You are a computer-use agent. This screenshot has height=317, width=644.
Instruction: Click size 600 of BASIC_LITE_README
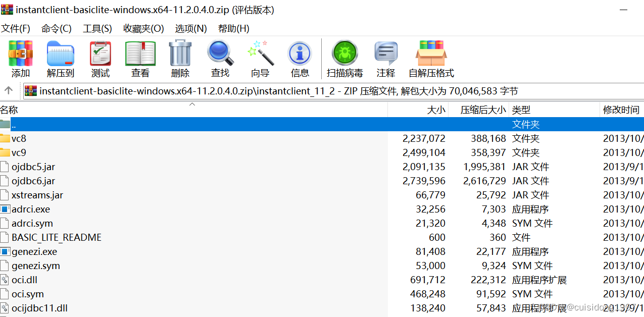pyautogui.click(x=437, y=237)
